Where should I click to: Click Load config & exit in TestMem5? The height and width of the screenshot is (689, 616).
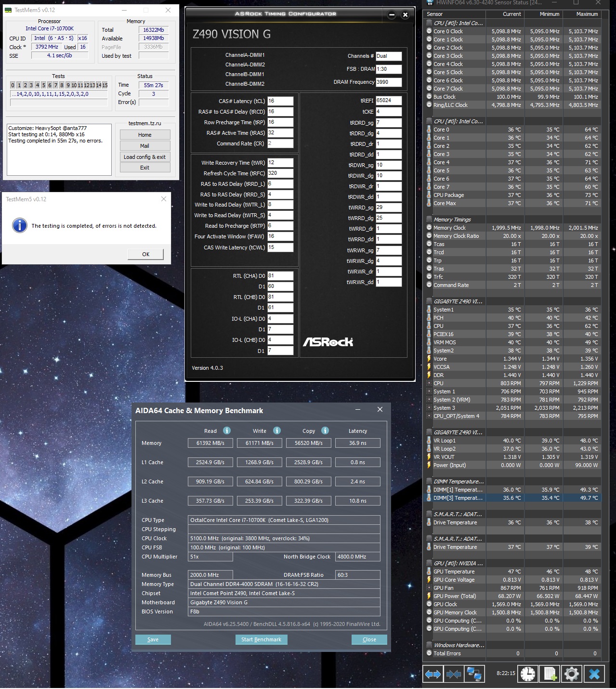point(145,157)
